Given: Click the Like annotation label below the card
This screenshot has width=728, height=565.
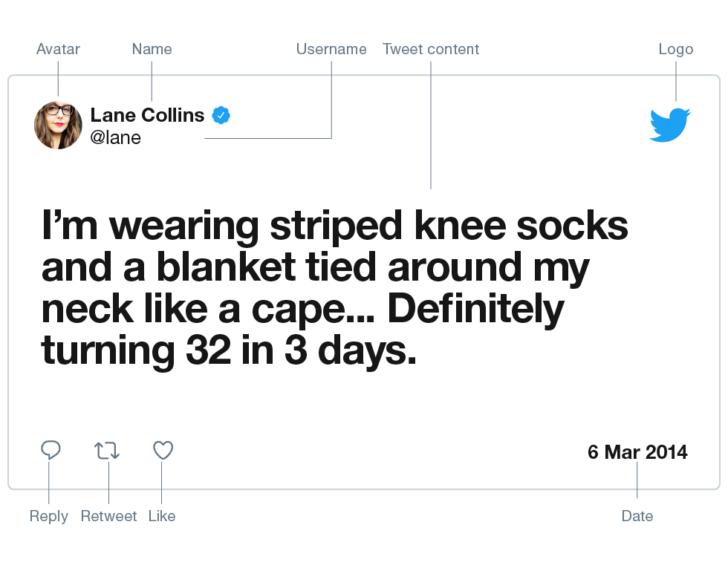Looking at the screenshot, I should point(162,516).
